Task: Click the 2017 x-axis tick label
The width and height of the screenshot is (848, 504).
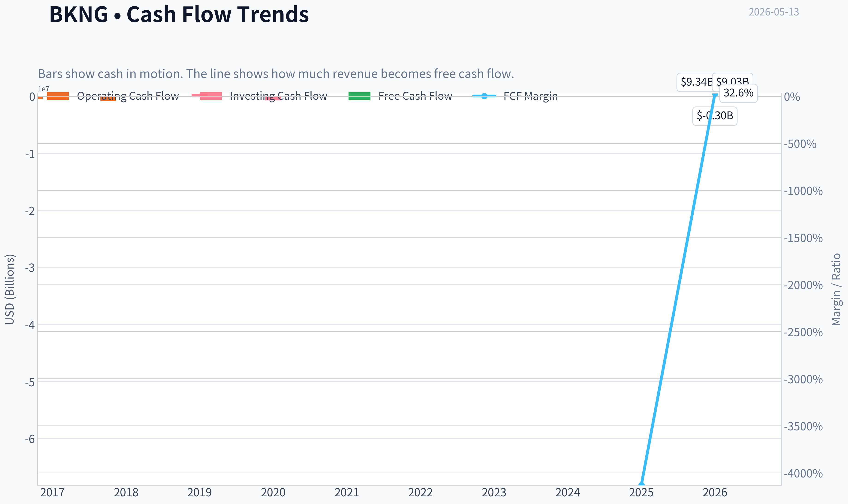Action: (x=52, y=492)
